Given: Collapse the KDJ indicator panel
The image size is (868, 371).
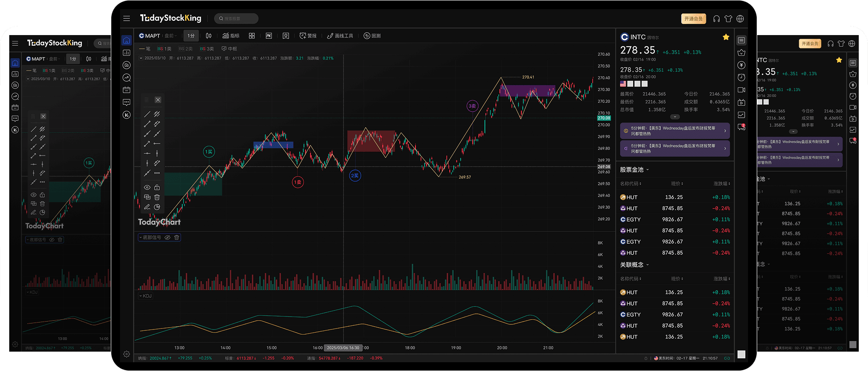Looking at the screenshot, I should (x=141, y=296).
